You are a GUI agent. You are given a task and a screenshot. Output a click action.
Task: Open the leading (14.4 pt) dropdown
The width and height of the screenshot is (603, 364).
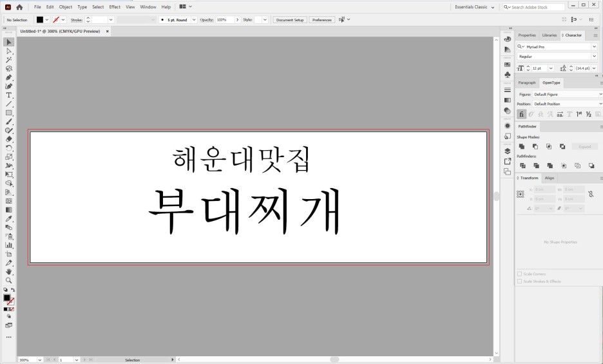click(594, 68)
